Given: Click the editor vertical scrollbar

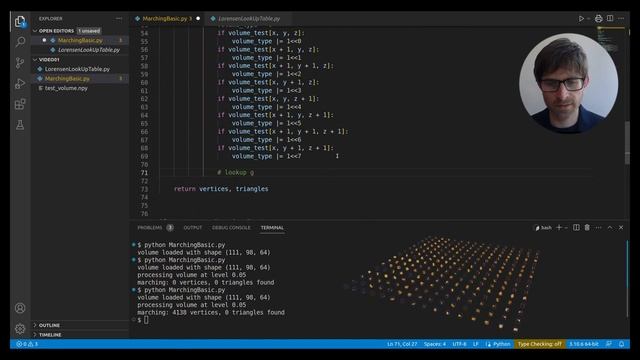Looking at the screenshot, I should click(x=627, y=142).
